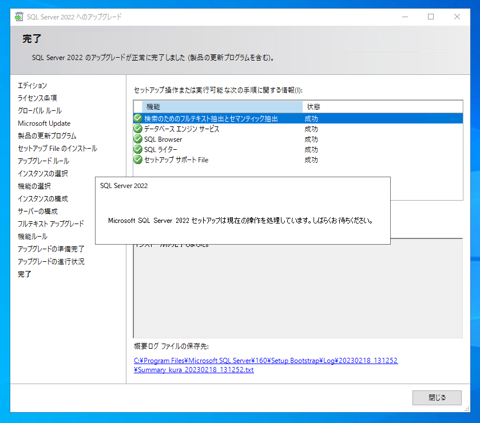
Task: Click the green check icon beside データベース エンジン サービス
Action: (138, 129)
